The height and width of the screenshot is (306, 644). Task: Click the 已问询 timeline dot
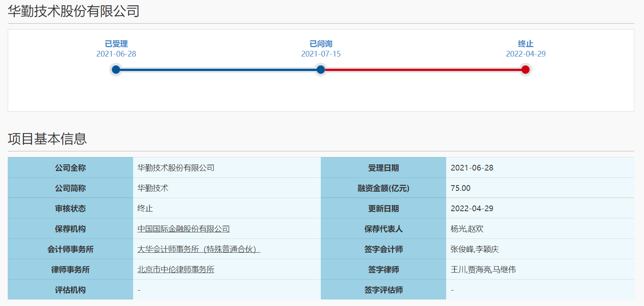click(x=321, y=70)
